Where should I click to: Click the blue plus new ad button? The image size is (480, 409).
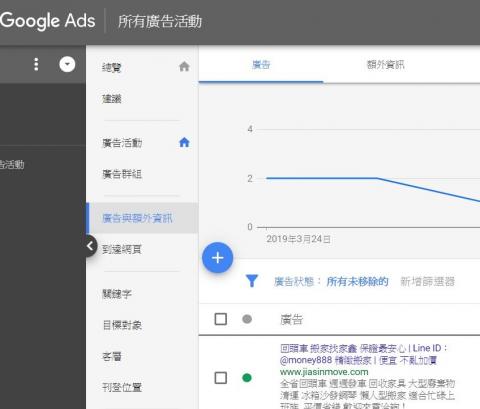[218, 258]
